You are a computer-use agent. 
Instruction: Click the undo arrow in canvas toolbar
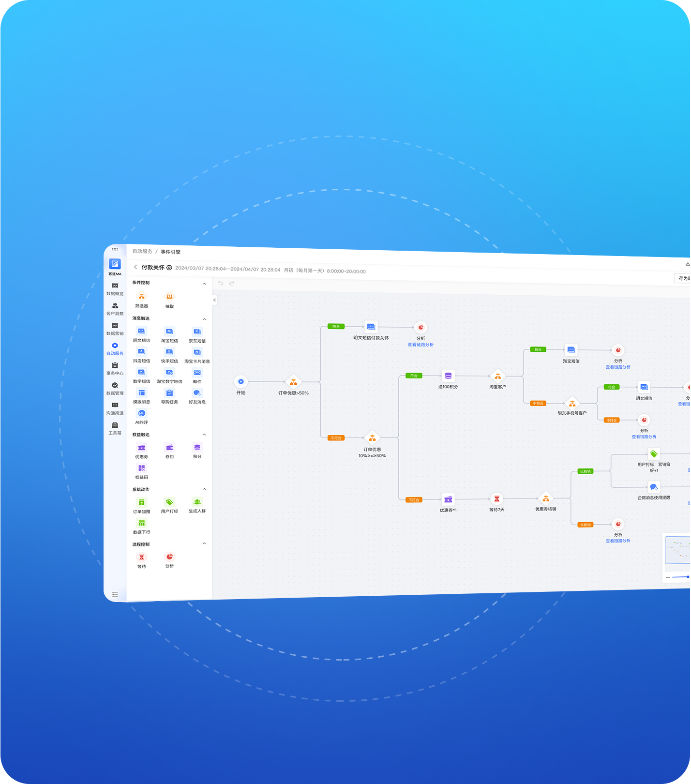[221, 283]
